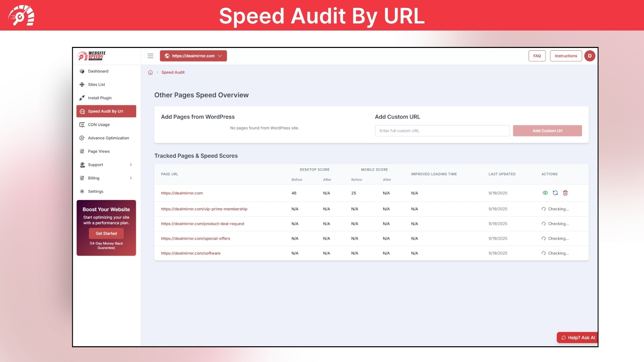View results with the green eye icon

tap(545, 193)
